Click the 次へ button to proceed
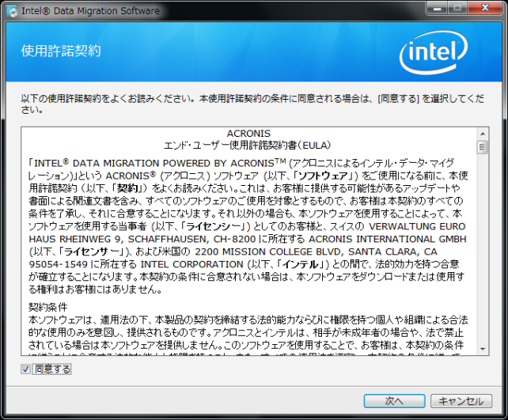The image size is (508, 420). point(394,401)
